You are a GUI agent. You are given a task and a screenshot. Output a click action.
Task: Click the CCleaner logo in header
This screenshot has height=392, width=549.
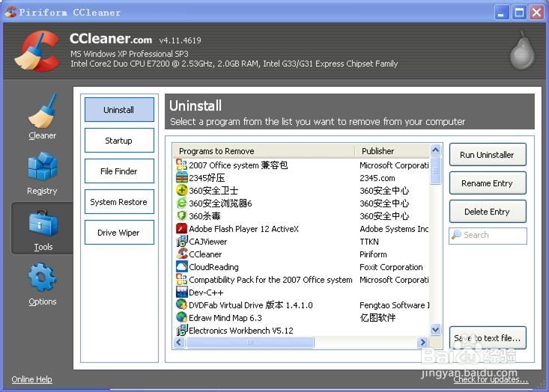coord(37,51)
